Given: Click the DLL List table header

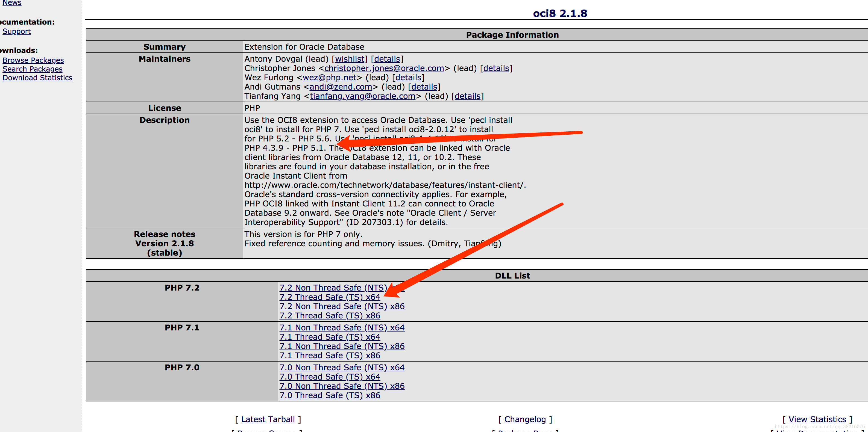Looking at the screenshot, I should 512,276.
